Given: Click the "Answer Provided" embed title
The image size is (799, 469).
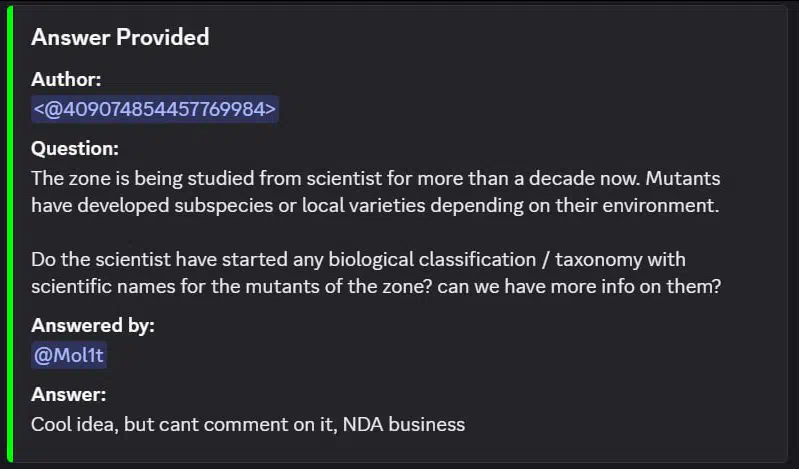Looking at the screenshot, I should coord(120,38).
